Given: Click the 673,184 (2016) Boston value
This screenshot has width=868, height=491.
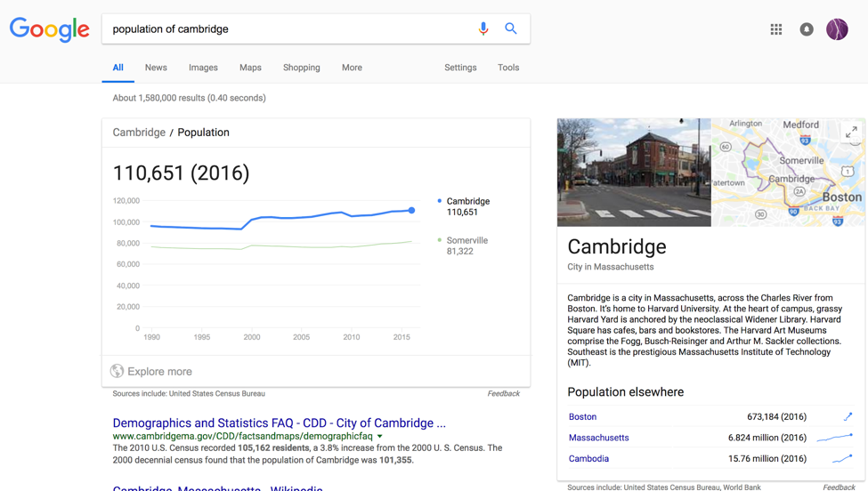Looking at the screenshot, I should (x=776, y=417).
